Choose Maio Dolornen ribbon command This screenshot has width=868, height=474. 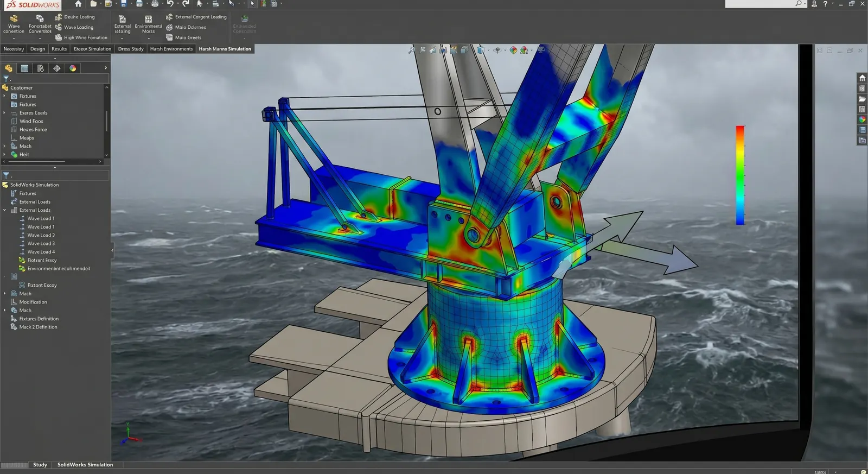click(x=186, y=27)
